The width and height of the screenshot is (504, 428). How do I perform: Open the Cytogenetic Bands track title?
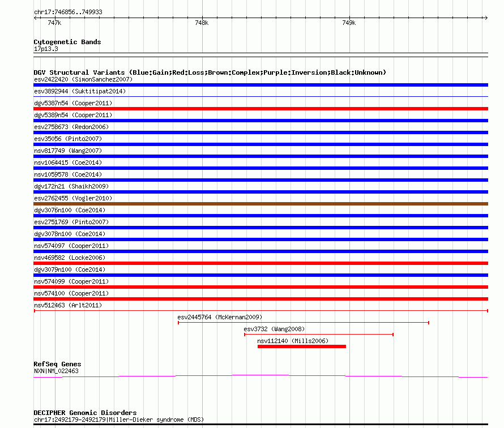coord(67,42)
